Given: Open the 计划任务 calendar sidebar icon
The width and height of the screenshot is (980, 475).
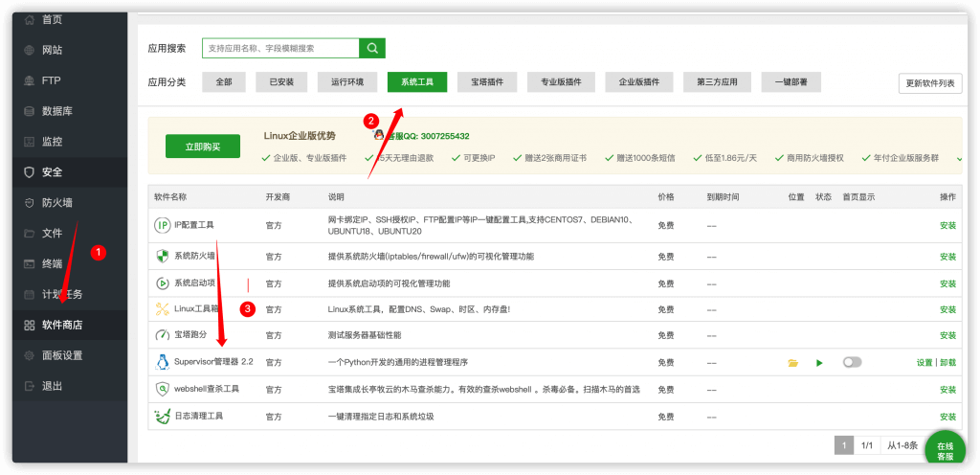Looking at the screenshot, I should point(29,294).
